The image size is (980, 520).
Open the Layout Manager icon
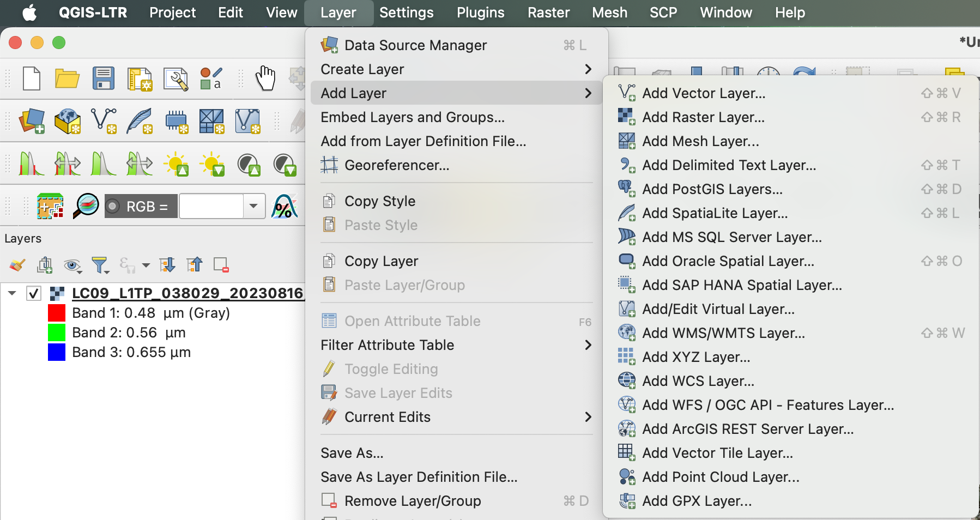point(176,79)
